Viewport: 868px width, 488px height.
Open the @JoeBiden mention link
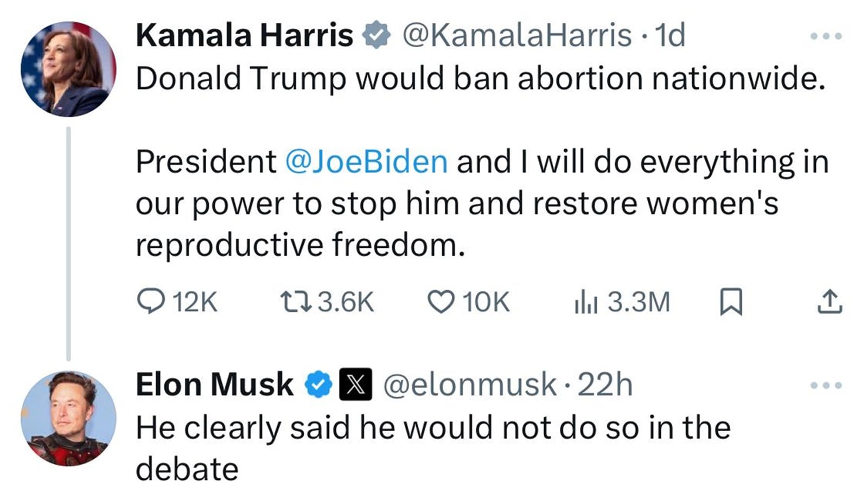366,162
